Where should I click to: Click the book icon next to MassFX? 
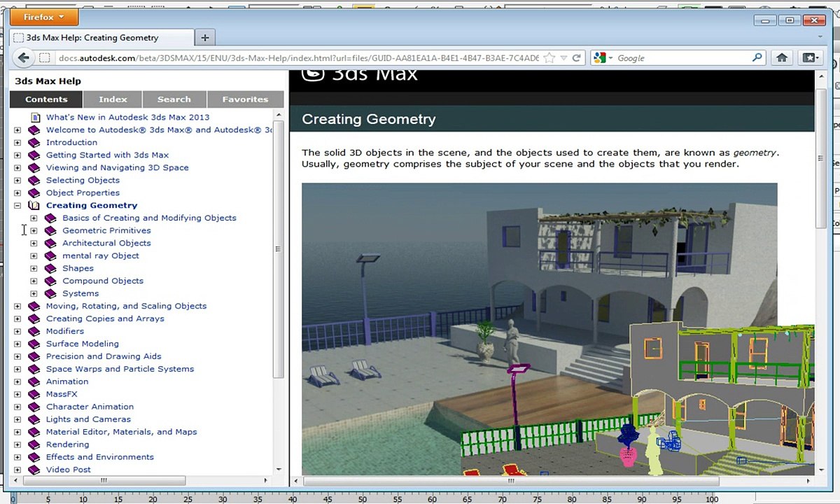(34, 394)
